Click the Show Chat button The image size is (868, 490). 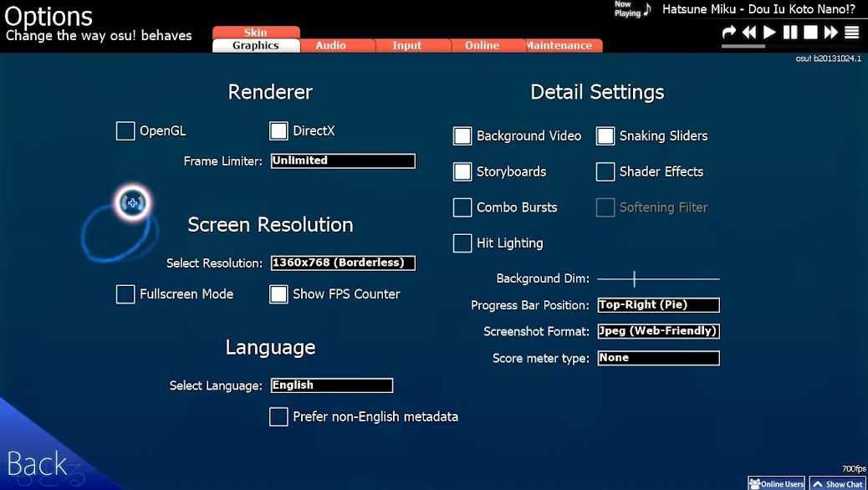coord(838,483)
